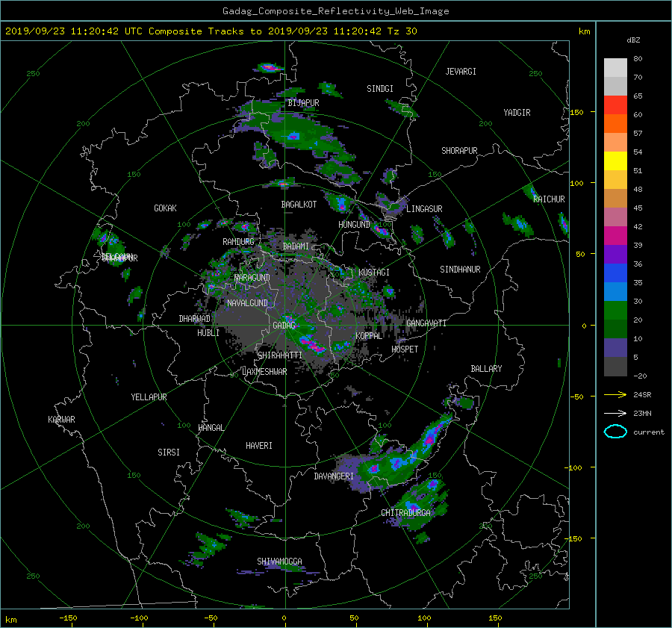This screenshot has width=672, height=628.
Task: Click the intense storm cell southeast of Gadag
Action: (x=313, y=344)
